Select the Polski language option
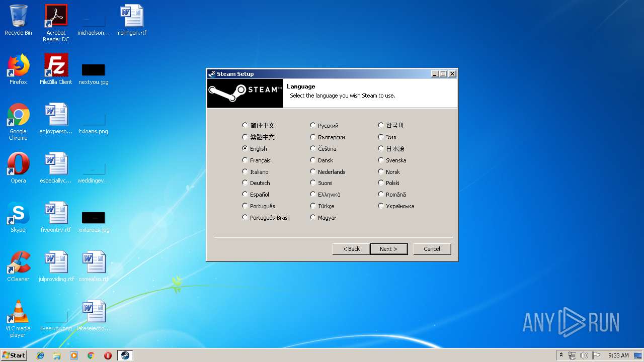Image resolution: width=644 pixels, height=362 pixels. pyautogui.click(x=389, y=183)
